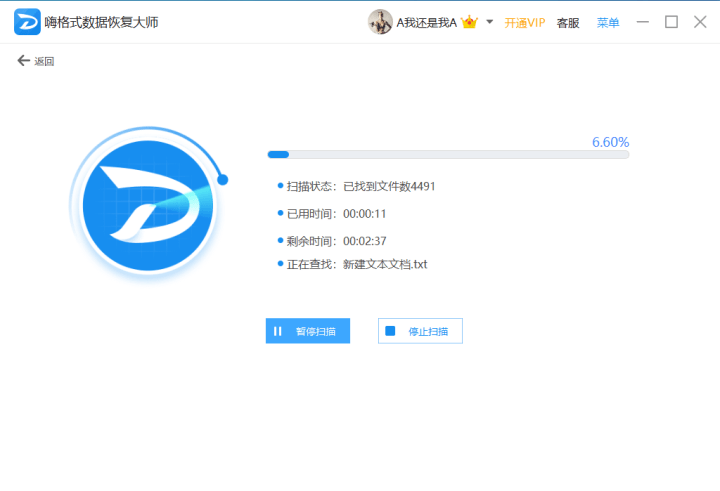The image size is (720, 491).
Task: Click the user avatar picture
Action: pyautogui.click(x=380, y=22)
